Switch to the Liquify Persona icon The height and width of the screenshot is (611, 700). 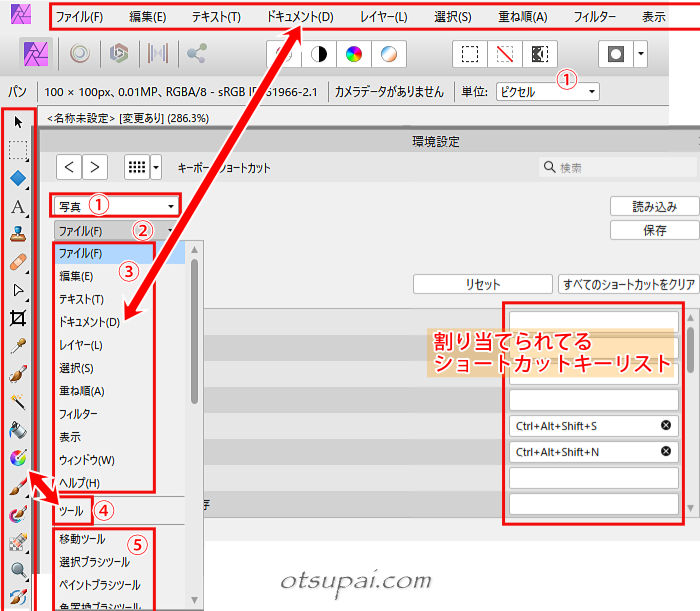(x=78, y=54)
